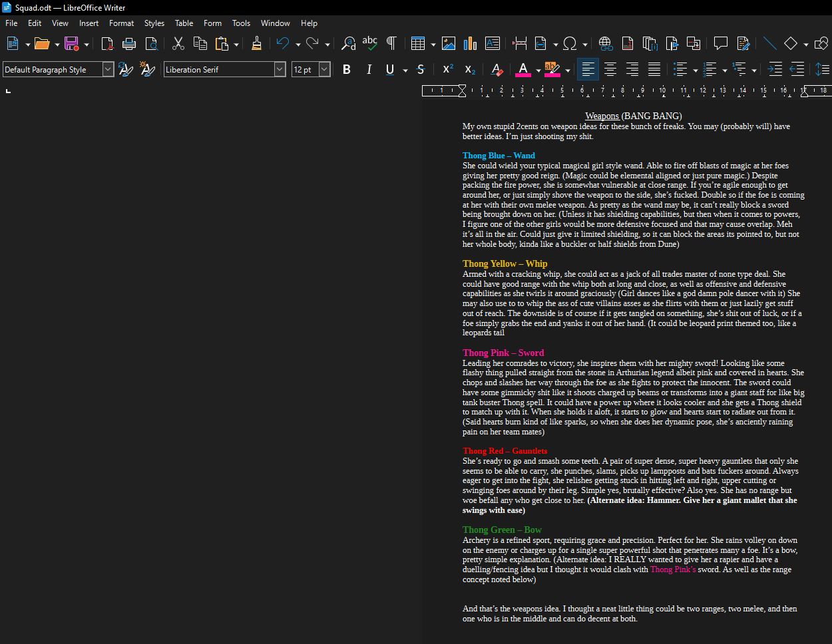Open the Insert menu
The image size is (832, 644).
[x=89, y=23]
